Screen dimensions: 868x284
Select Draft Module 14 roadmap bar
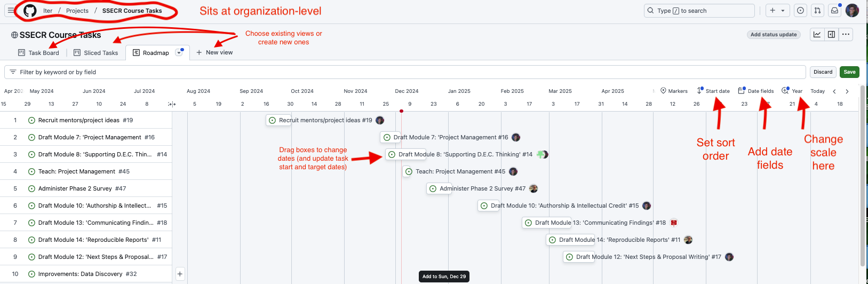(570, 240)
